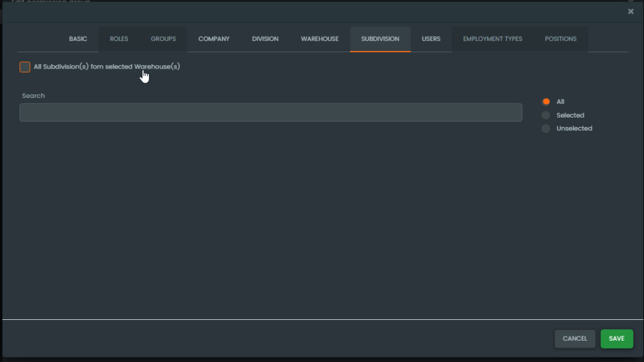View the EMPLOYMENT TYPES tab

point(492,39)
